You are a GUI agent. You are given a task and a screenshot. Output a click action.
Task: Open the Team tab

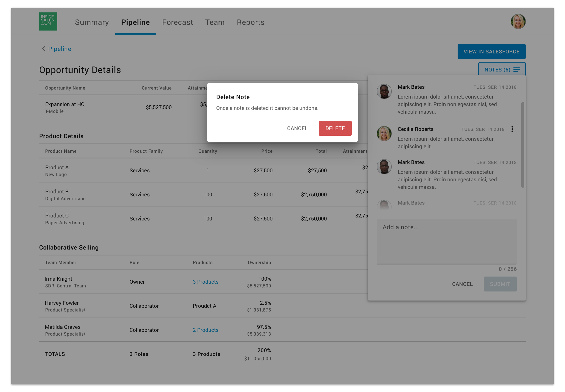click(215, 22)
